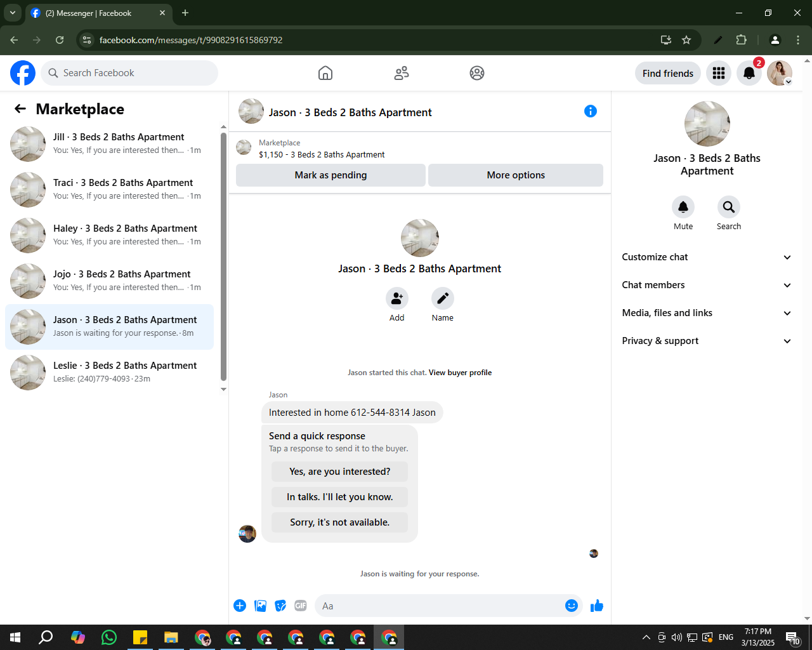
Task: Open Haley's apartment conversation
Action: point(109,235)
